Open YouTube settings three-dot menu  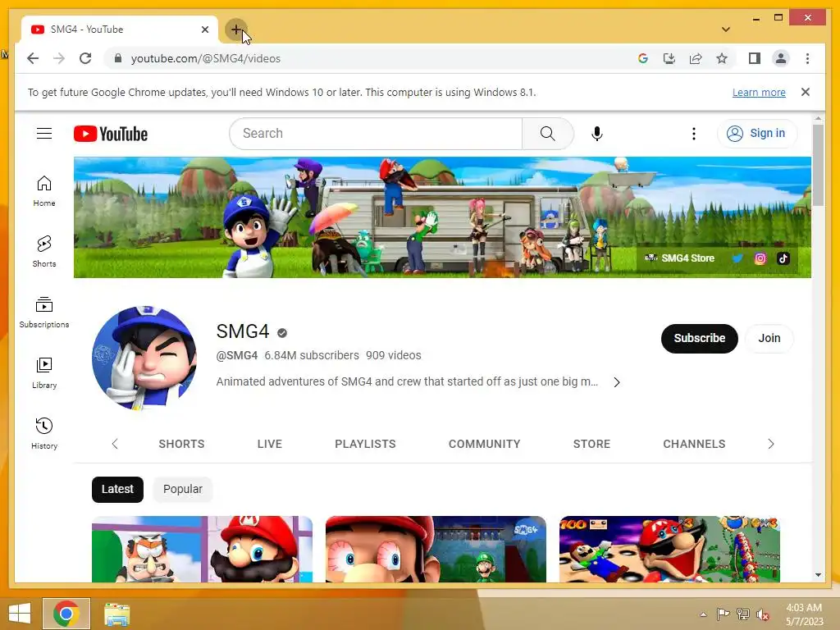point(694,134)
